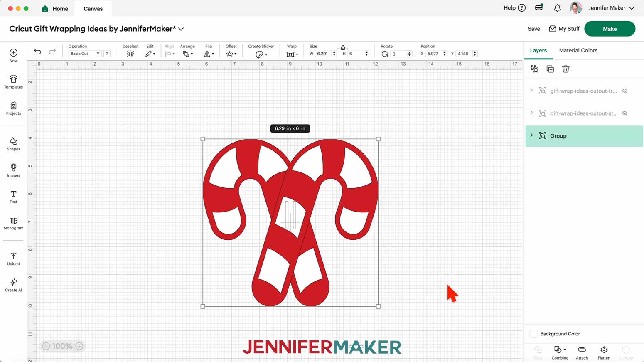This screenshot has height=362, width=644.
Task: Open the Warp dropdown
Action: click(x=292, y=54)
